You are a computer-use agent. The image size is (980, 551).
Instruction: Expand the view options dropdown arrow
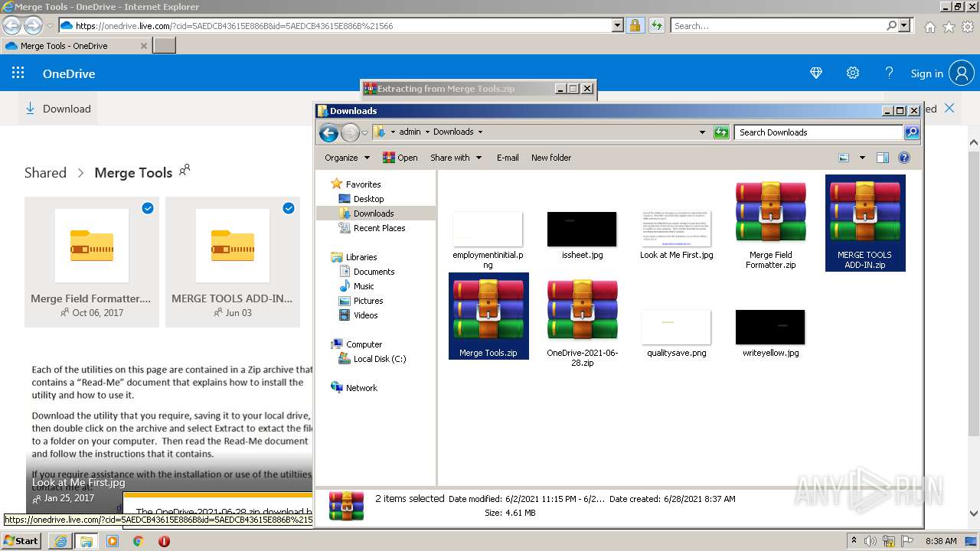pos(862,158)
